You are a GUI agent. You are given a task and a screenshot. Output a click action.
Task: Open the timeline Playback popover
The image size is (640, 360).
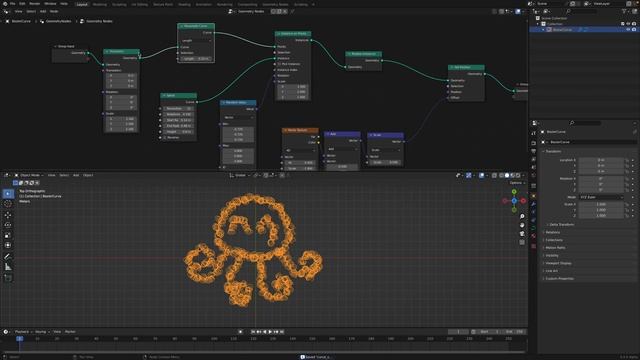point(23,332)
